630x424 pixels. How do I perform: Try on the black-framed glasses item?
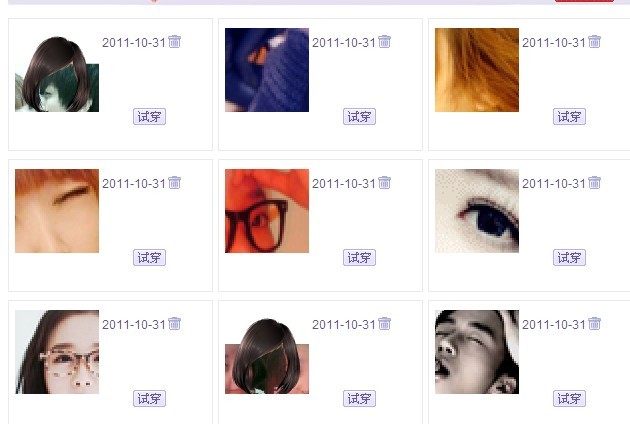[x=359, y=258]
